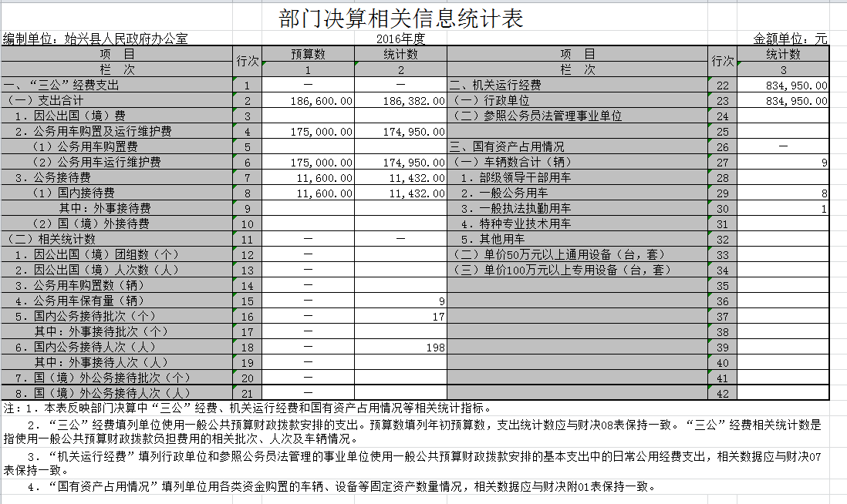847x504 pixels.
Task: Select row label 2．公务用车购置及运行维护费
Action: [93, 131]
